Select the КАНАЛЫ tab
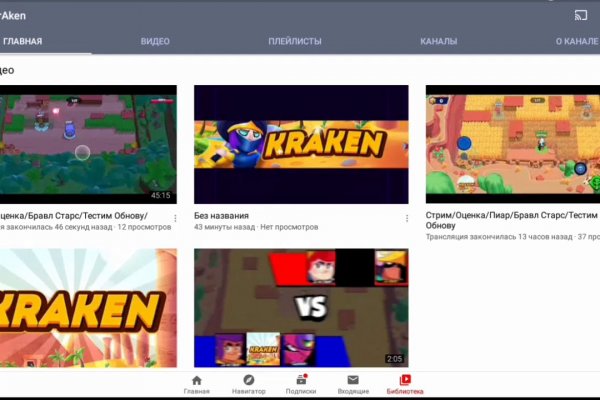Image resolution: width=600 pixels, height=400 pixels. point(438,42)
